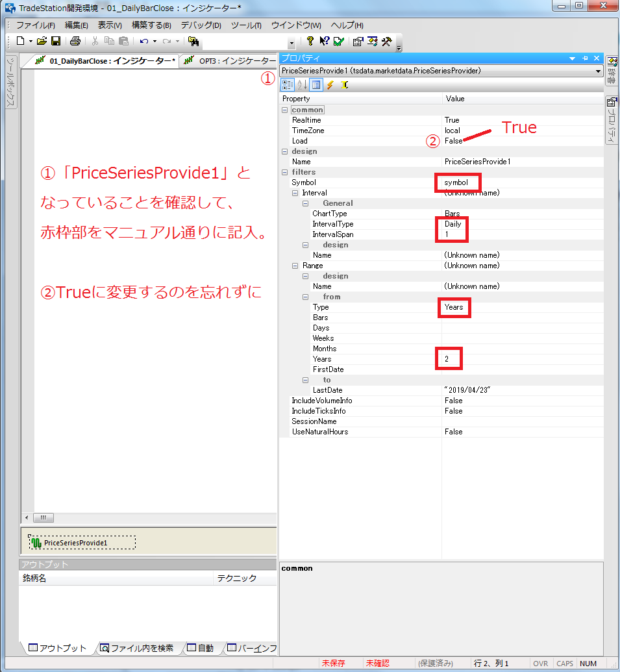The height and width of the screenshot is (672, 620).
Task: Toggle Categorized view in properties panel
Action: coord(288,85)
